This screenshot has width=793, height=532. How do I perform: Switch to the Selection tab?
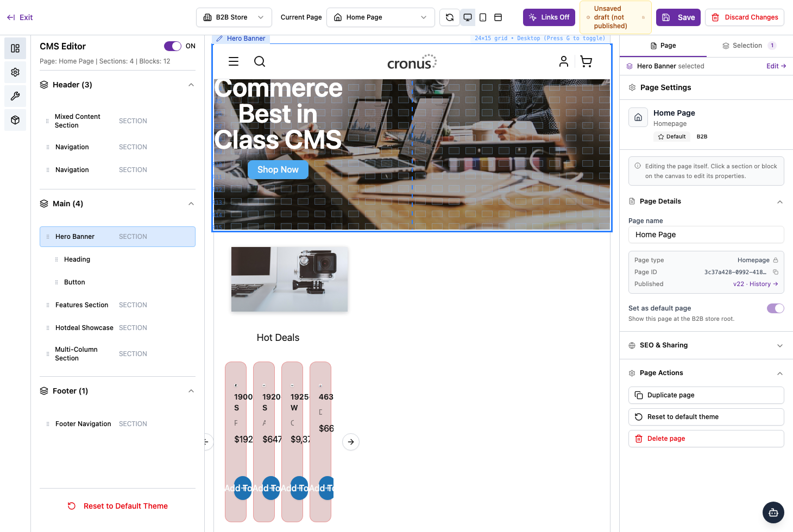coord(749,46)
